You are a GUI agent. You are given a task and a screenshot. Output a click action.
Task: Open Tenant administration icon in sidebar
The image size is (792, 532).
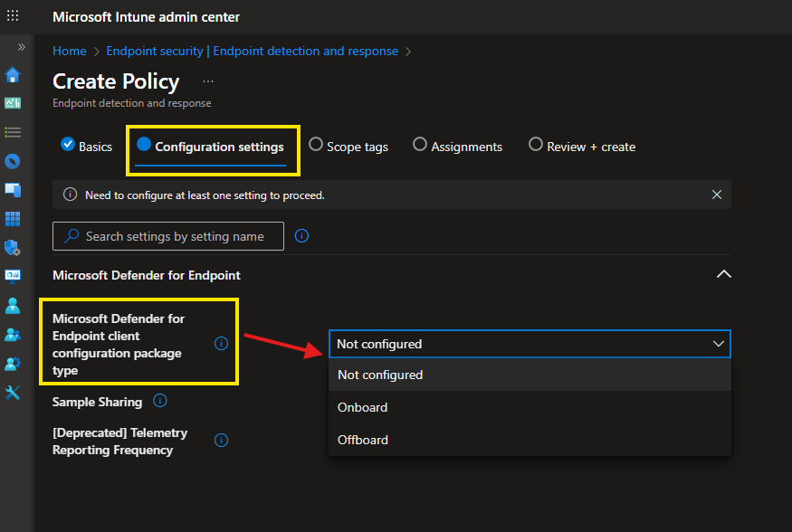click(13, 364)
